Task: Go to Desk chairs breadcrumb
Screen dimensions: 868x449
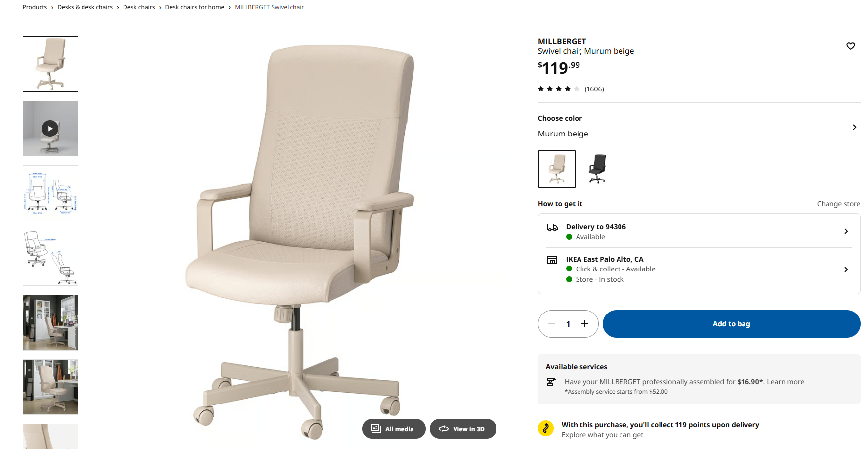Action: pyautogui.click(x=139, y=7)
